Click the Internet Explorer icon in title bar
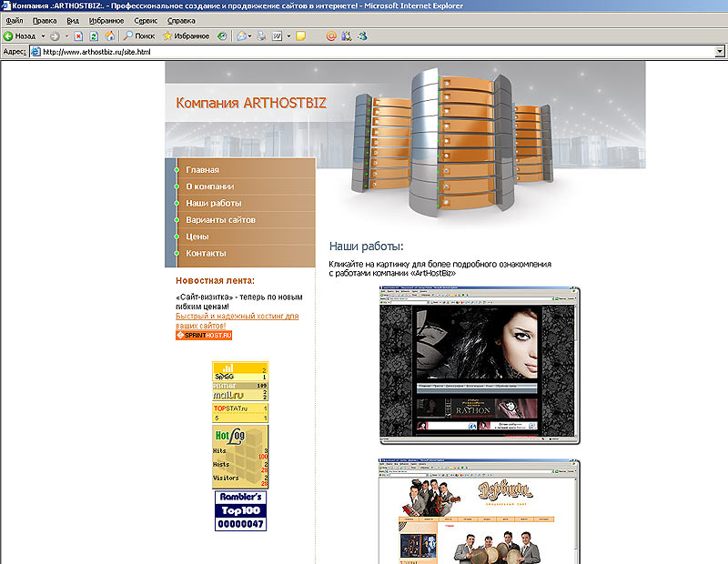 point(6,5)
